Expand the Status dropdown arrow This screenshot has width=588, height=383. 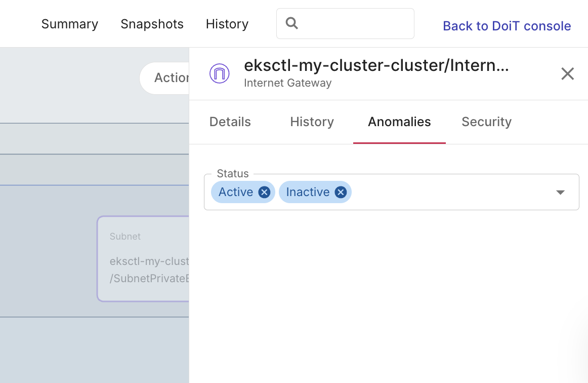point(560,193)
